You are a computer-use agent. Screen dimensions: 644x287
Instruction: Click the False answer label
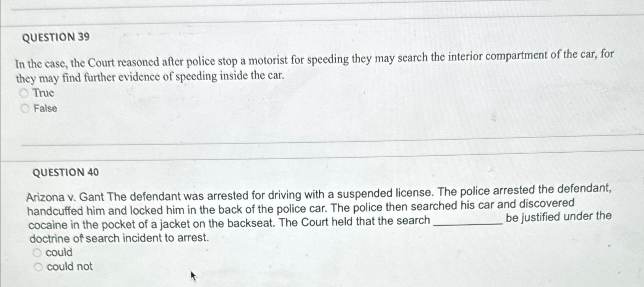click(x=45, y=108)
